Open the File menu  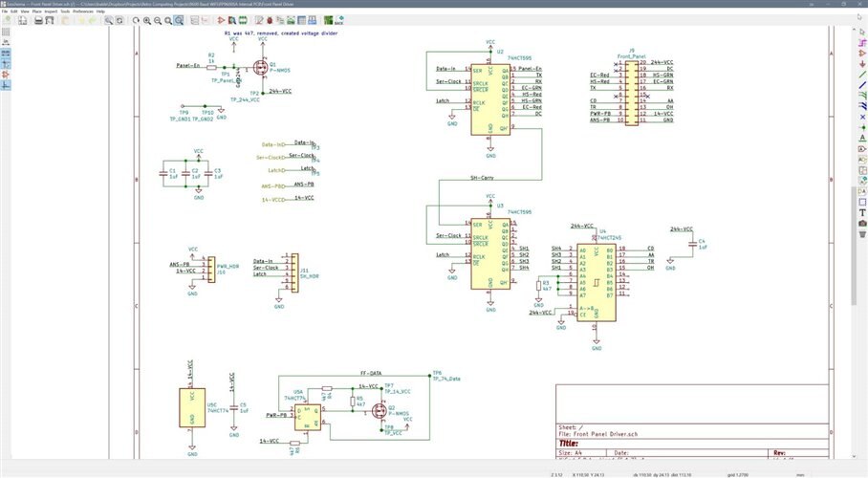pos(5,11)
